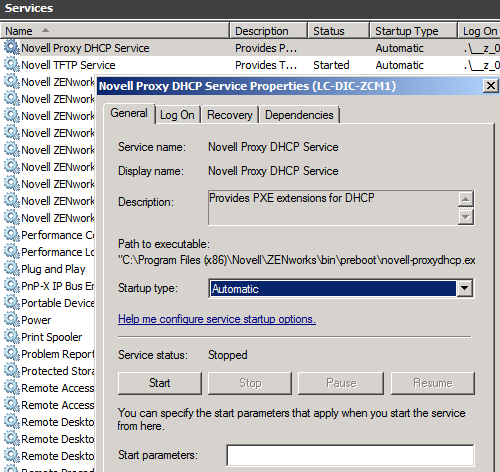Click the path to executable text
The width and height of the screenshot is (500, 472).
coord(297,260)
